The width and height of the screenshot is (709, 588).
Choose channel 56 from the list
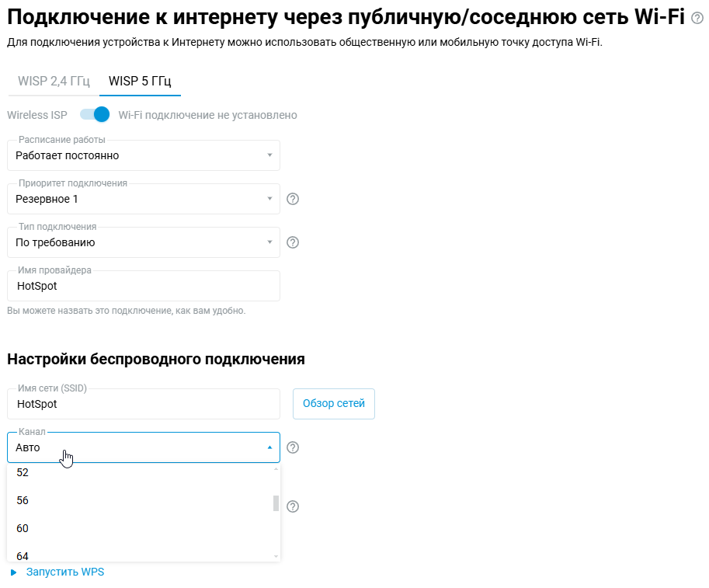23,500
